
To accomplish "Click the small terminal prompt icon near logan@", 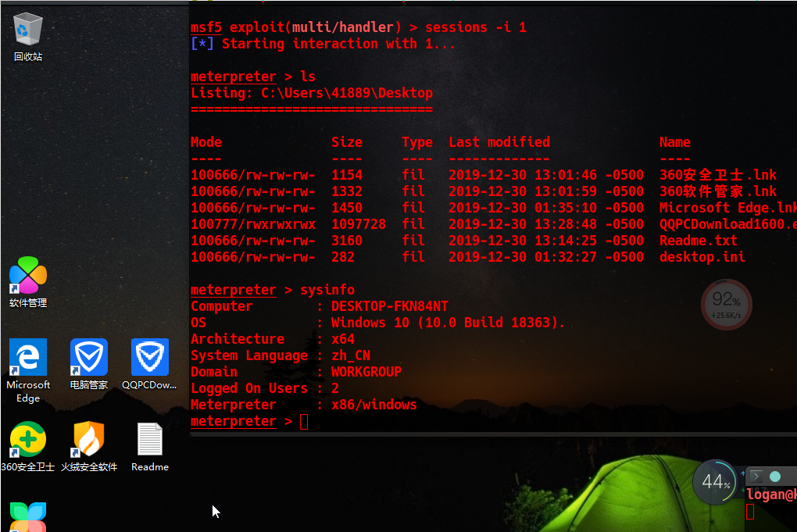I will tap(756, 476).
